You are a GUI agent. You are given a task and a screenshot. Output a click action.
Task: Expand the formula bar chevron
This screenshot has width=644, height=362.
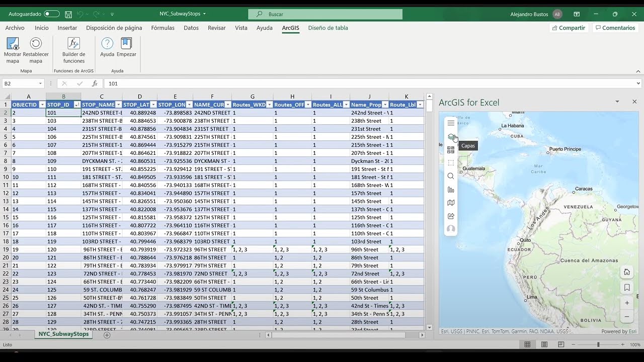tap(638, 83)
